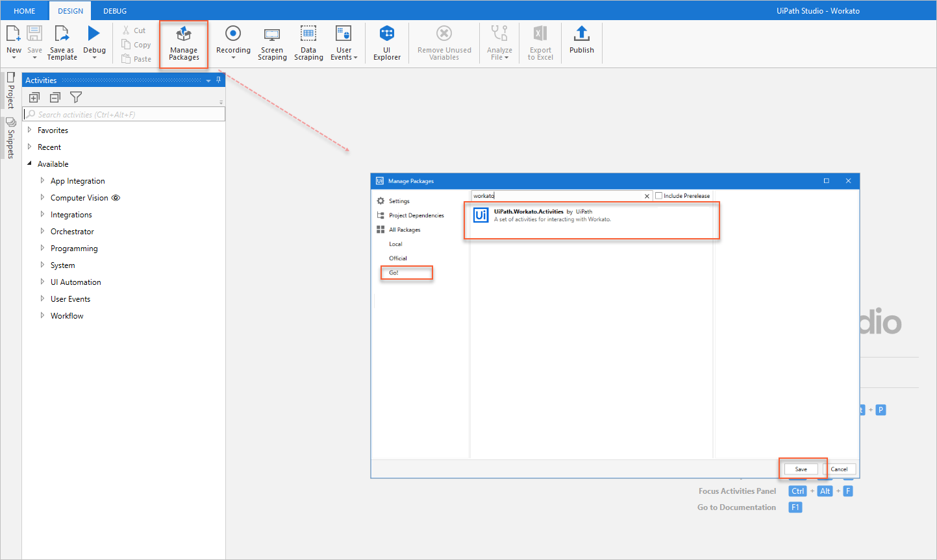Click the New file icon
937x560 pixels.
(x=14, y=34)
